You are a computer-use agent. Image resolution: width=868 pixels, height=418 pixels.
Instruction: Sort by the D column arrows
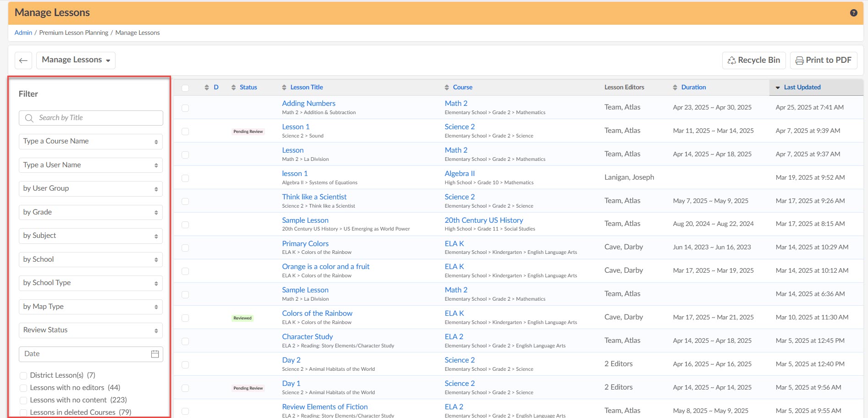[x=207, y=87]
